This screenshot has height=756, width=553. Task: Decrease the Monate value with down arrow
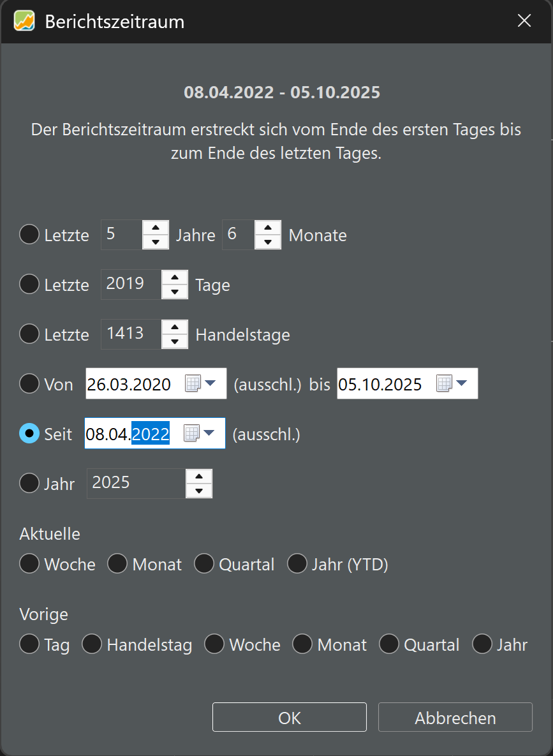point(268,242)
